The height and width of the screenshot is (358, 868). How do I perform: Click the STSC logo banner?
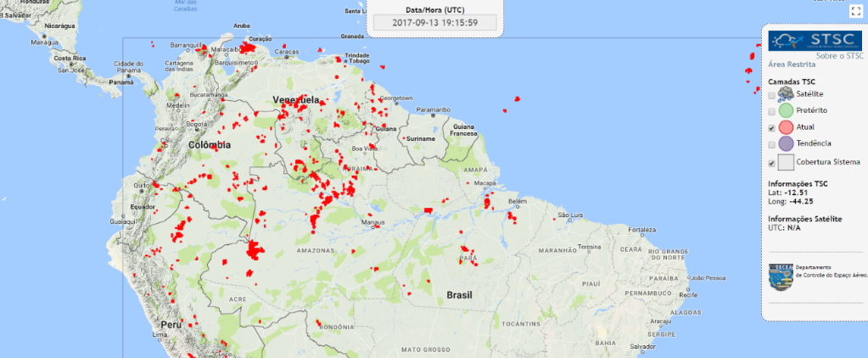tap(815, 39)
